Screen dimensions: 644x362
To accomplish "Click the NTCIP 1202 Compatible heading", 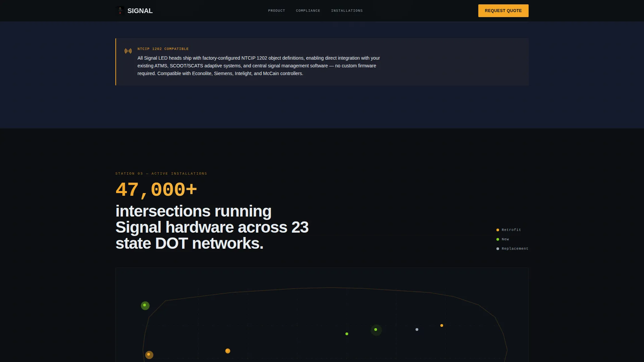I will (163, 49).
